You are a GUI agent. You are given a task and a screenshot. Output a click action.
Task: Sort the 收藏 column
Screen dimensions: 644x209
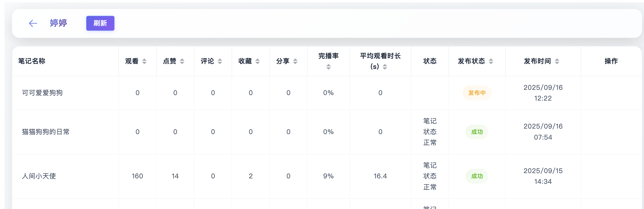pos(258,61)
